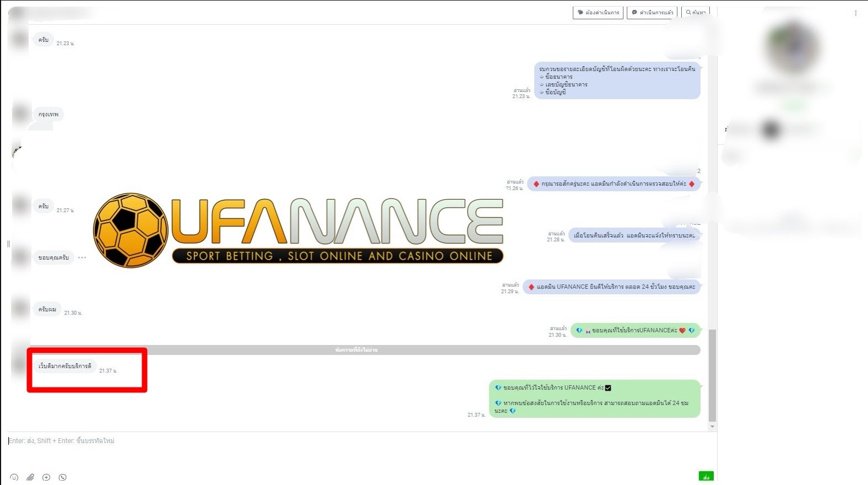868x485 pixels.
Task: Mark chat as ต้องดำเนินการ (needs action)
Action: [x=598, y=12]
